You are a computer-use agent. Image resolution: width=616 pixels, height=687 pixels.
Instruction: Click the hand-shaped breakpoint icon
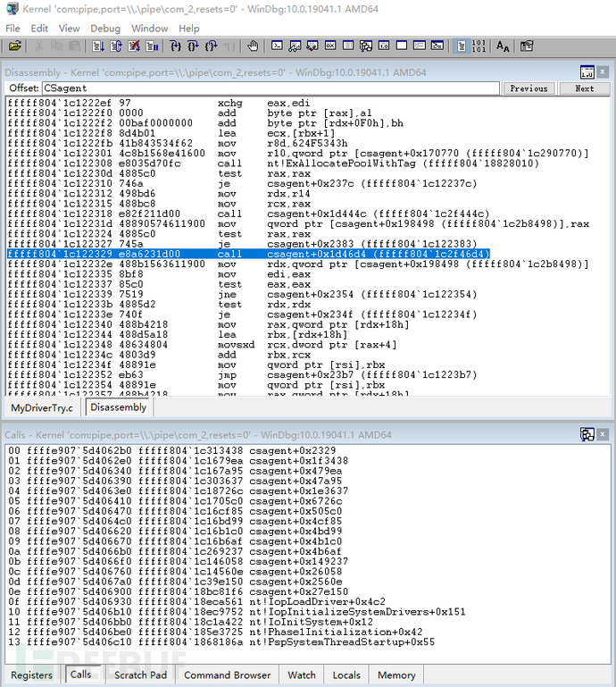click(254, 46)
